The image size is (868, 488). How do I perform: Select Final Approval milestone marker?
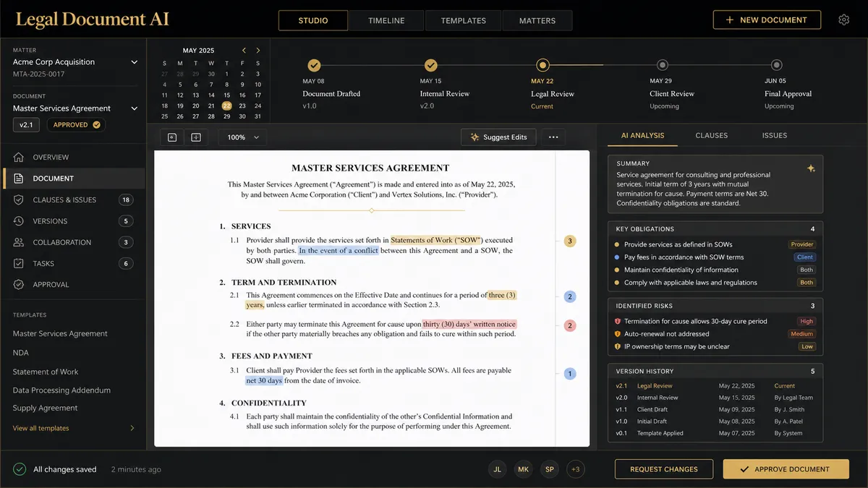(x=777, y=66)
